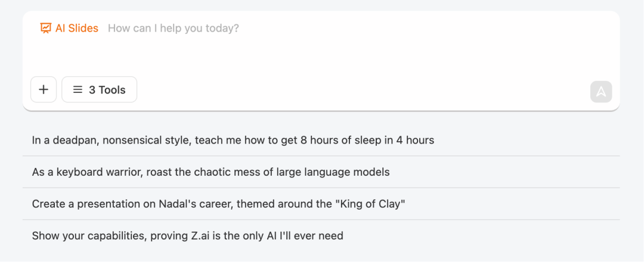Click the hamburger lines icon beside 3 Tools
The width and height of the screenshot is (644, 262).
78,89
